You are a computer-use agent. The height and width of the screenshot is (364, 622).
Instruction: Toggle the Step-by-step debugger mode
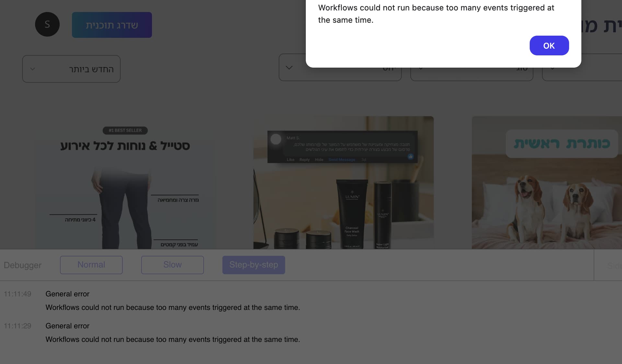coord(254,265)
